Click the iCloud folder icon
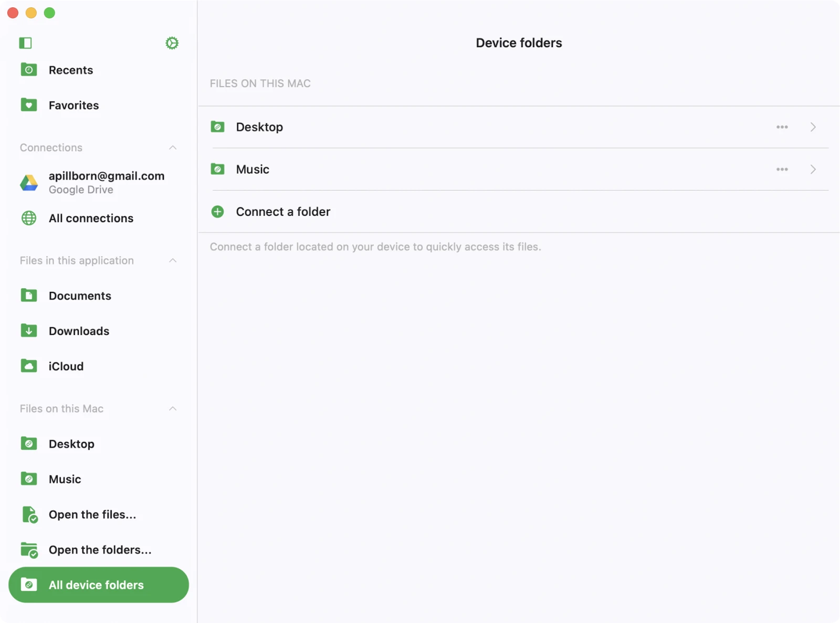840x623 pixels. click(29, 366)
